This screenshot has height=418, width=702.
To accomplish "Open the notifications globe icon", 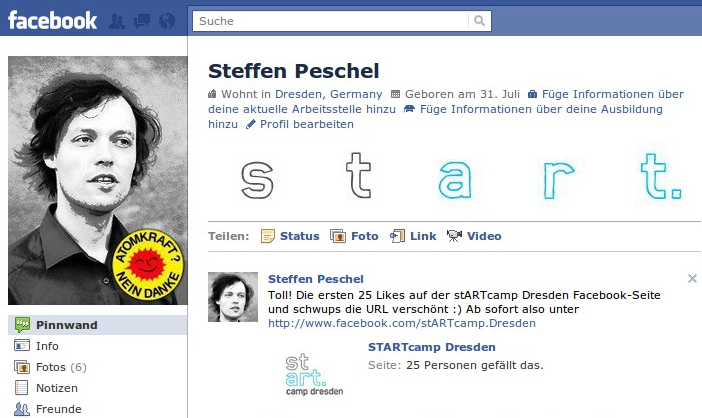I will 167,21.
